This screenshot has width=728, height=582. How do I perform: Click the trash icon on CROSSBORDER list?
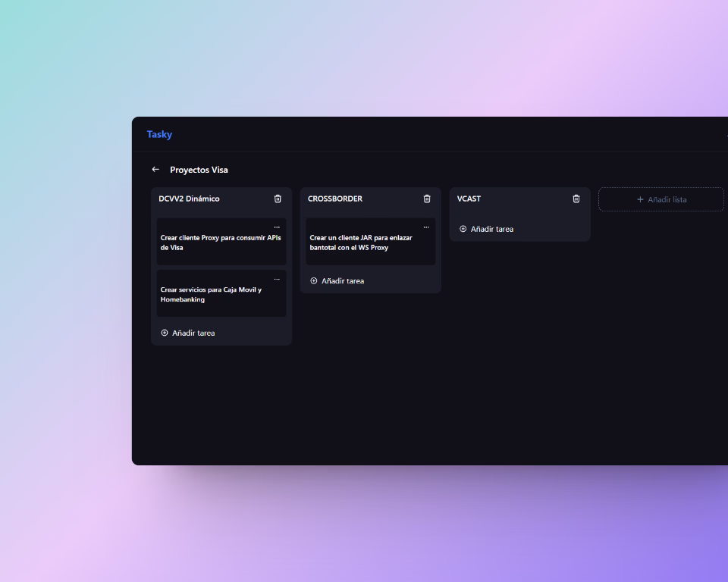pos(427,199)
